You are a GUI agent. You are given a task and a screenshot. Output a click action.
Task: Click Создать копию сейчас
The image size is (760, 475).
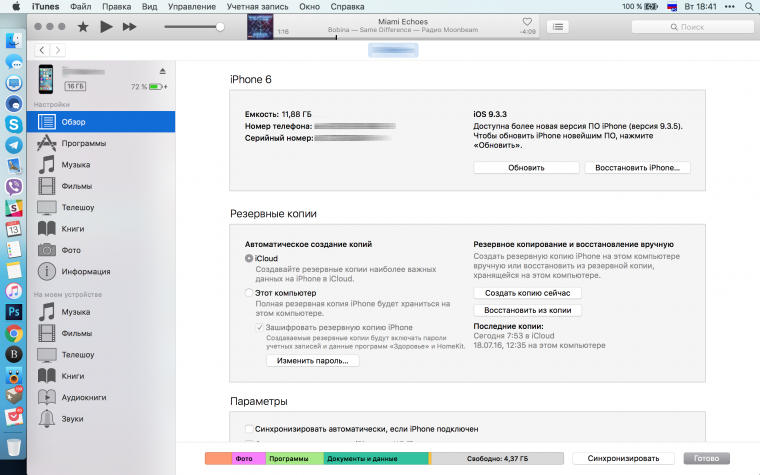[x=527, y=293]
